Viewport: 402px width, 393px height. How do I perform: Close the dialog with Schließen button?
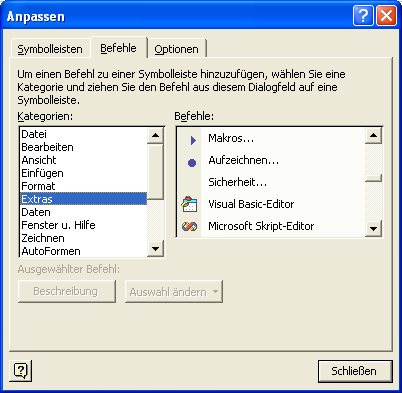tap(355, 371)
